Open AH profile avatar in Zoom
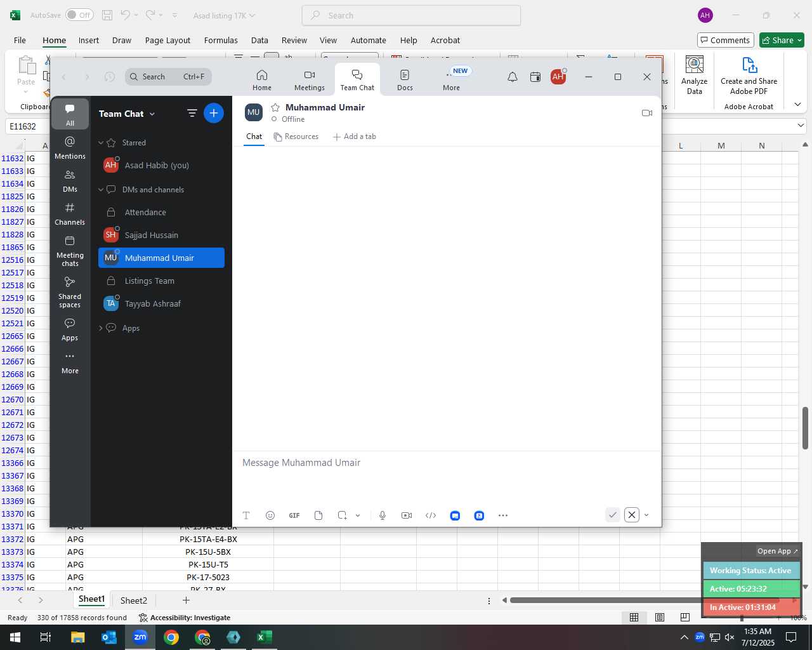Screen dimensions: 812x650 [558, 77]
